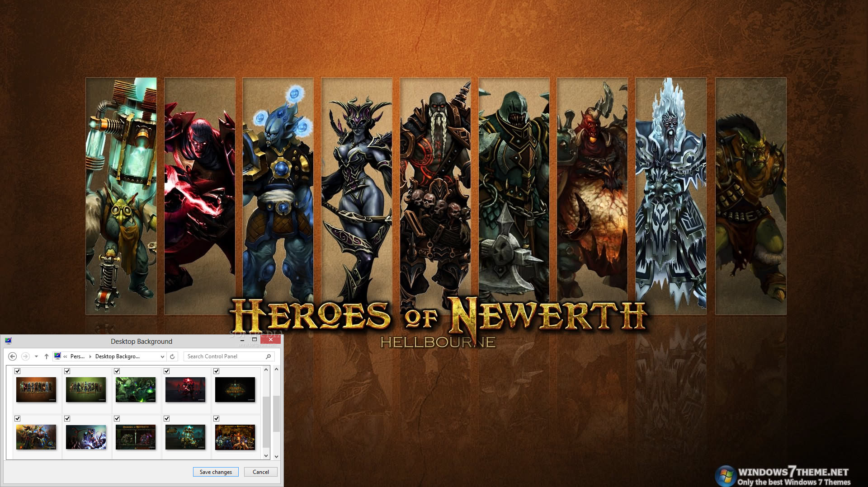The image size is (868, 487).
Task: Click outer window scroll up arrow
Action: pos(276,370)
